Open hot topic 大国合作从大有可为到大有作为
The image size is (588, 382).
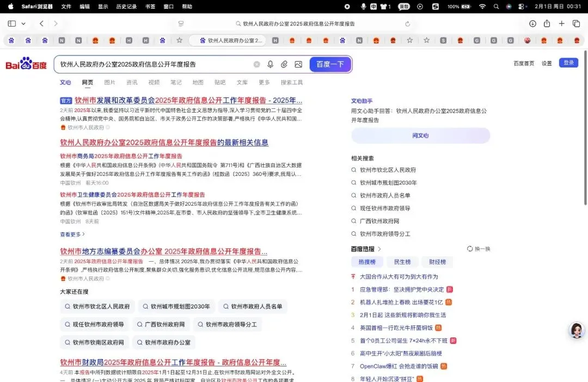pos(399,276)
